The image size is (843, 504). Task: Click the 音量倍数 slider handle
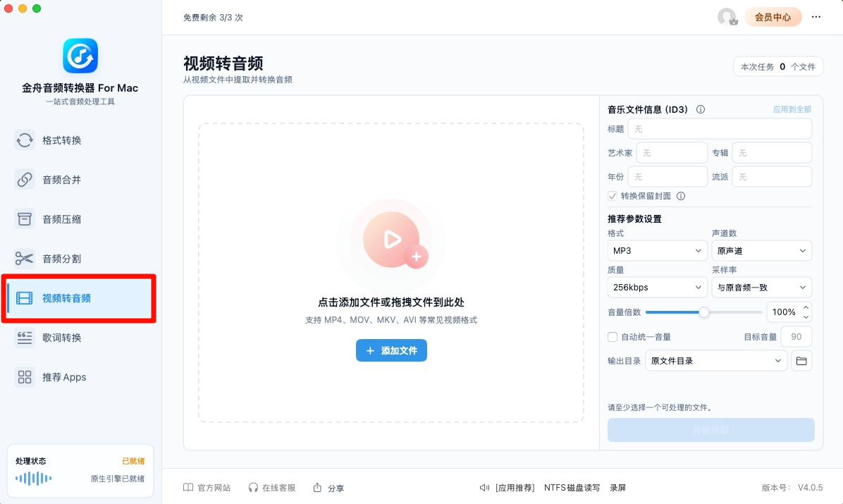pos(703,312)
